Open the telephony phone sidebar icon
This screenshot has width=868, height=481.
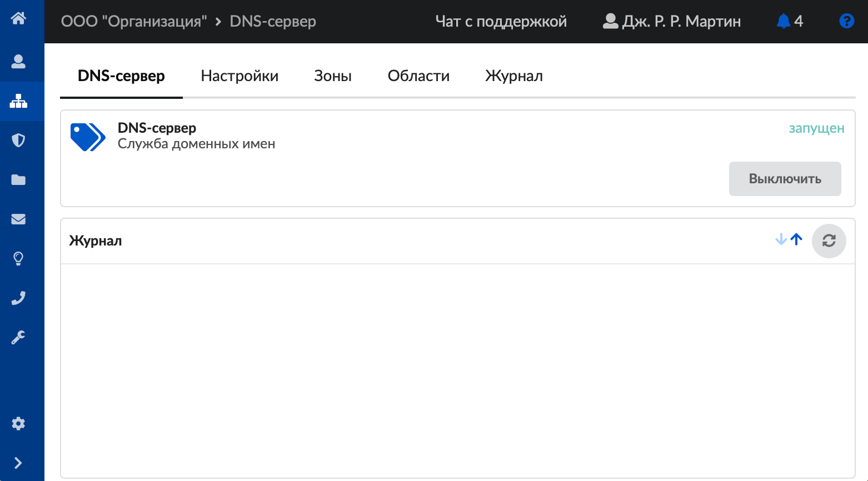pos(18,298)
